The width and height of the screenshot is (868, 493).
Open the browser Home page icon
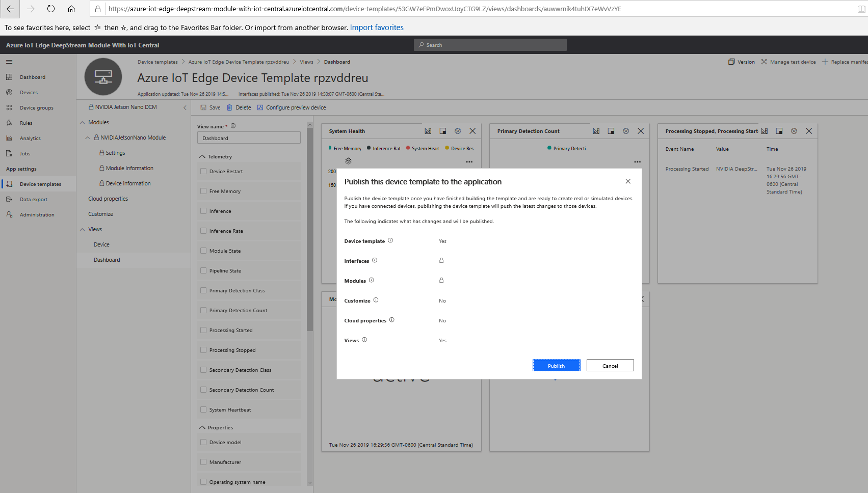coord(71,9)
